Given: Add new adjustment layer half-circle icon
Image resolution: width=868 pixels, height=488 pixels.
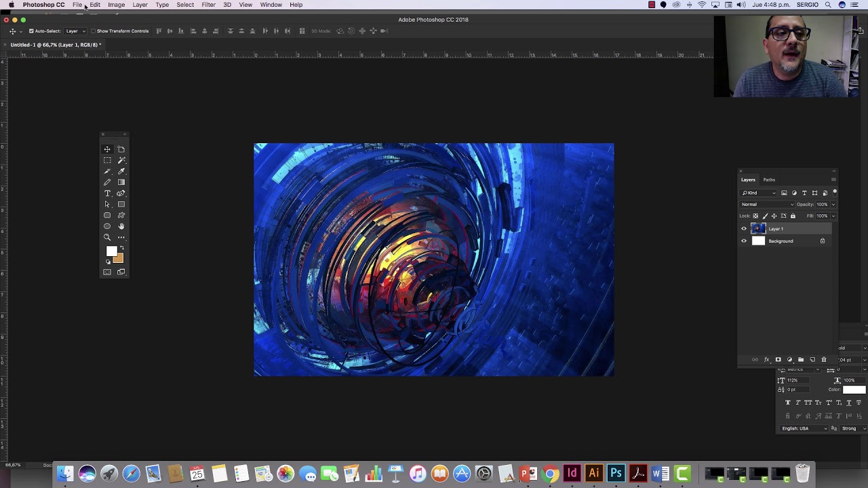Looking at the screenshot, I should coord(789,359).
